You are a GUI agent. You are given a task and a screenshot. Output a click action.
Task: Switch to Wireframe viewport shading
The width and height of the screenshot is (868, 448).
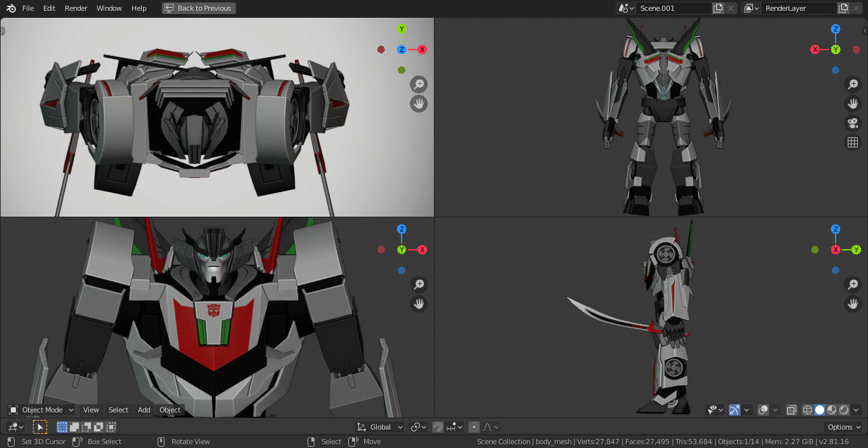click(x=807, y=410)
